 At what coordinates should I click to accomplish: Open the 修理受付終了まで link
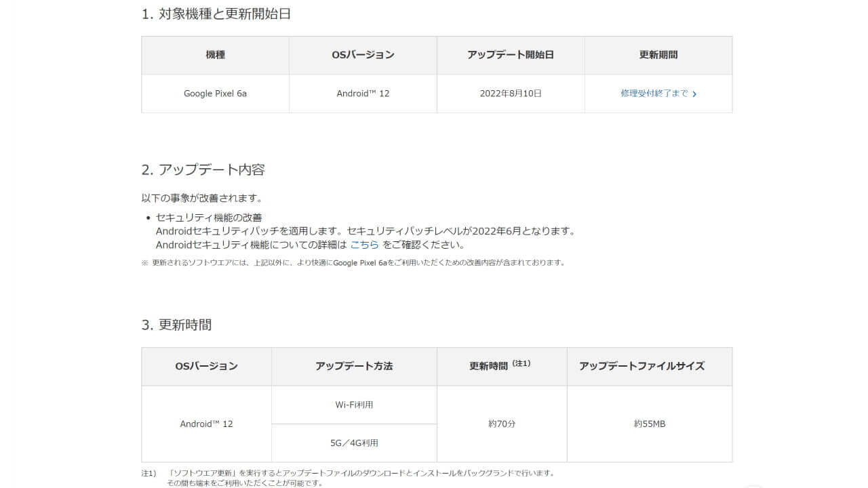click(x=654, y=94)
